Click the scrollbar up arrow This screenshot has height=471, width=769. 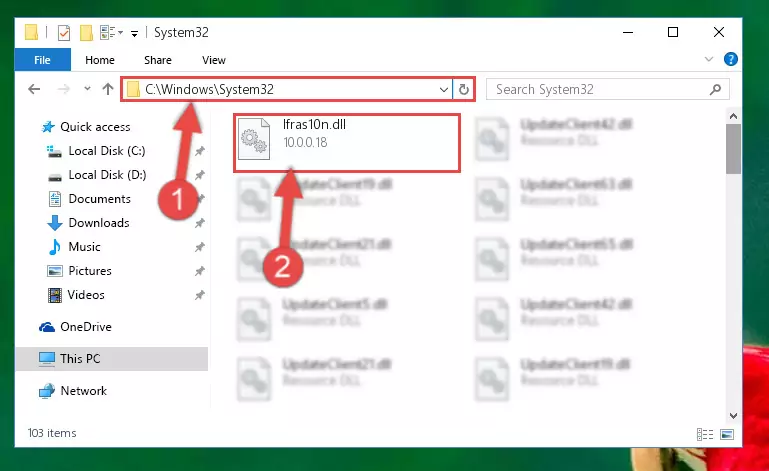(733, 116)
